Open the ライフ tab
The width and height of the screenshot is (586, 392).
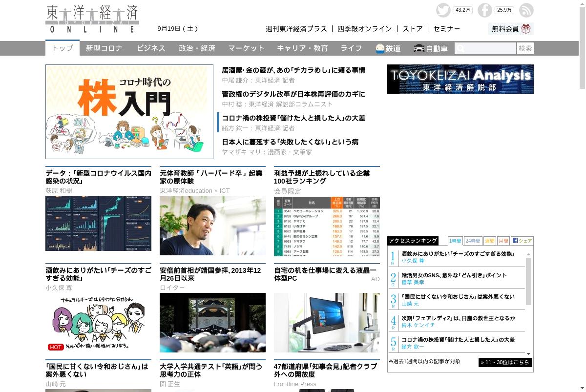[x=351, y=48]
